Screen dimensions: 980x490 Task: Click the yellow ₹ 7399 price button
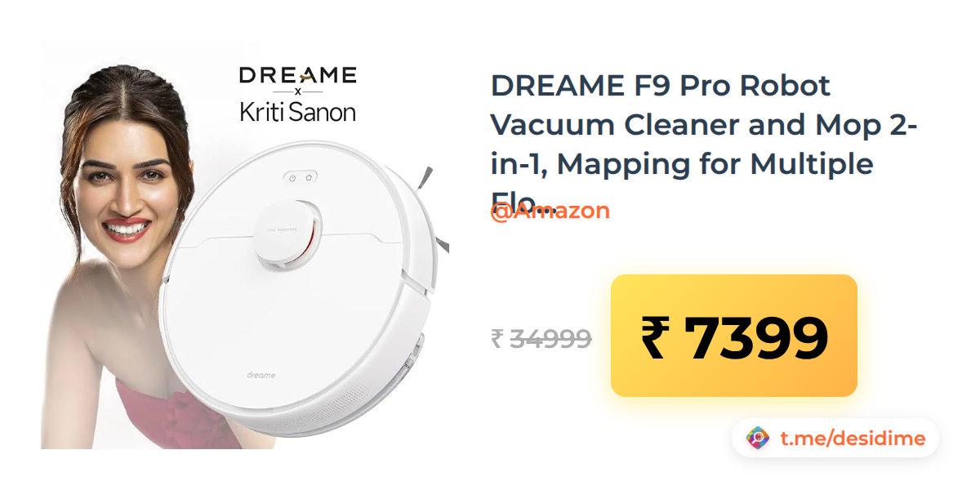pyautogui.click(x=734, y=336)
